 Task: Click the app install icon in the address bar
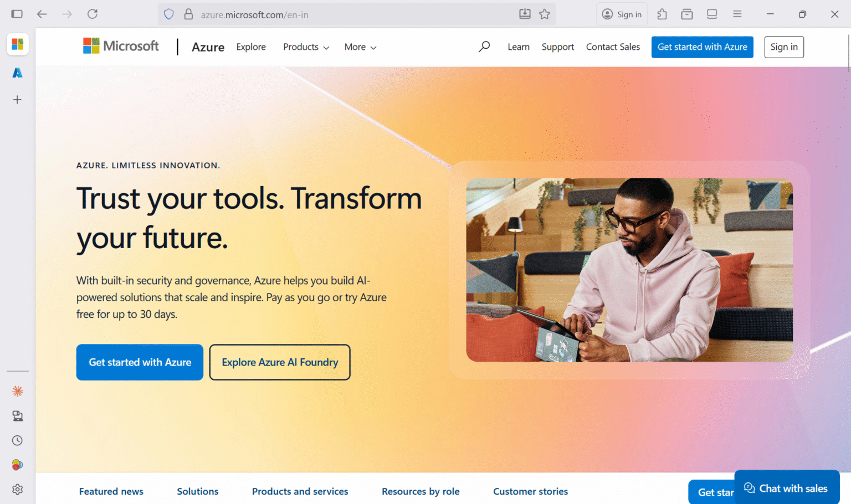point(525,14)
